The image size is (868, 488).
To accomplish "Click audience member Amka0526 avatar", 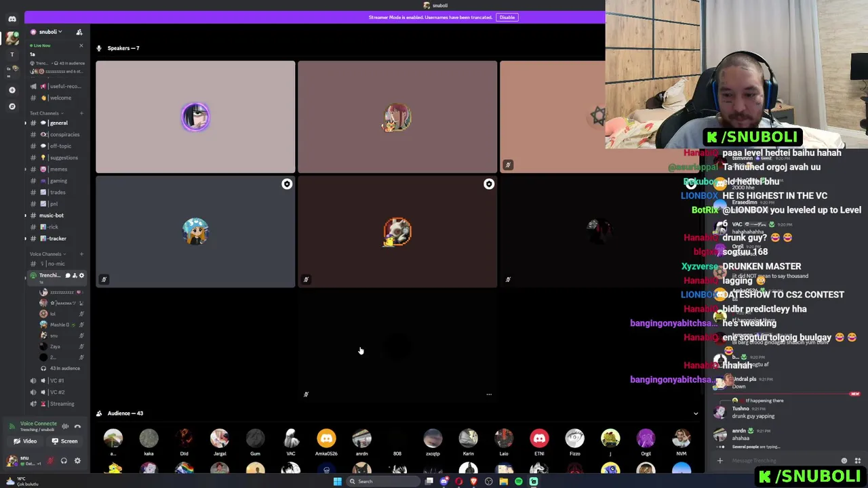I will click(x=326, y=439).
